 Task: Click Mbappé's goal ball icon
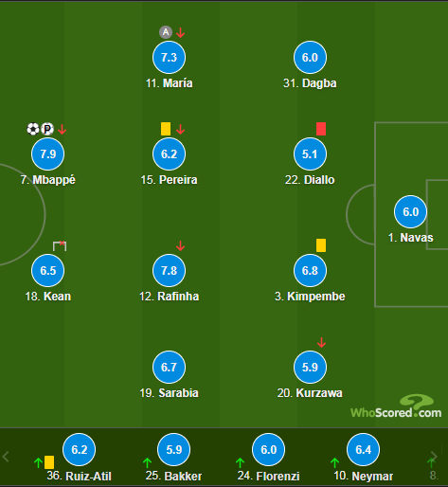coord(33,129)
